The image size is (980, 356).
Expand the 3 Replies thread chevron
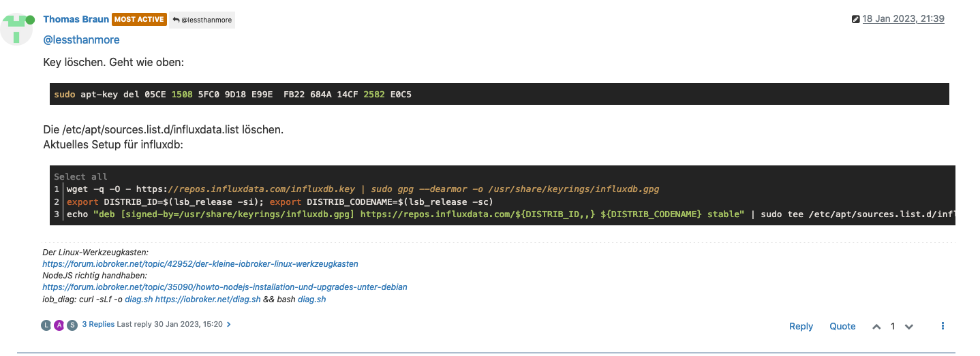(229, 325)
